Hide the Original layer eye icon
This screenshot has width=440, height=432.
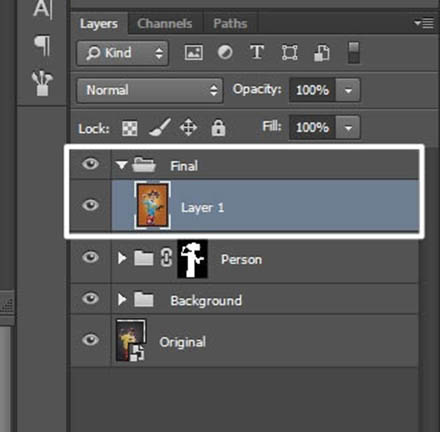click(x=90, y=340)
